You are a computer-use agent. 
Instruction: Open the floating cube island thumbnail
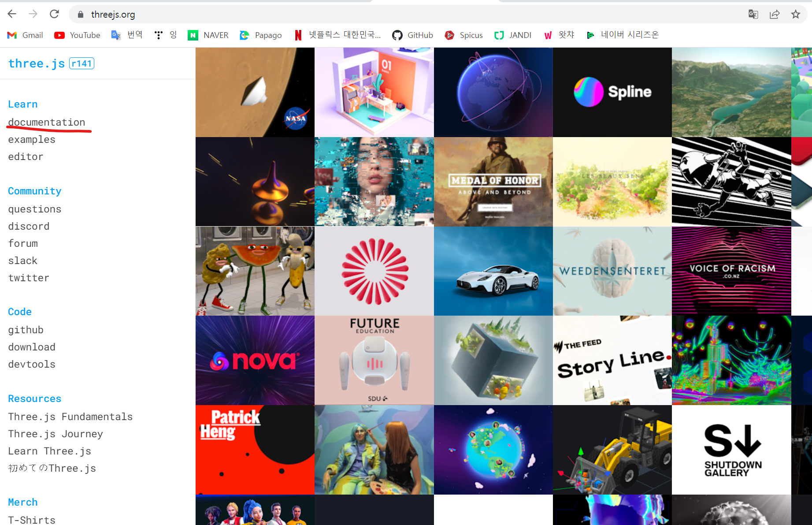pyautogui.click(x=493, y=360)
